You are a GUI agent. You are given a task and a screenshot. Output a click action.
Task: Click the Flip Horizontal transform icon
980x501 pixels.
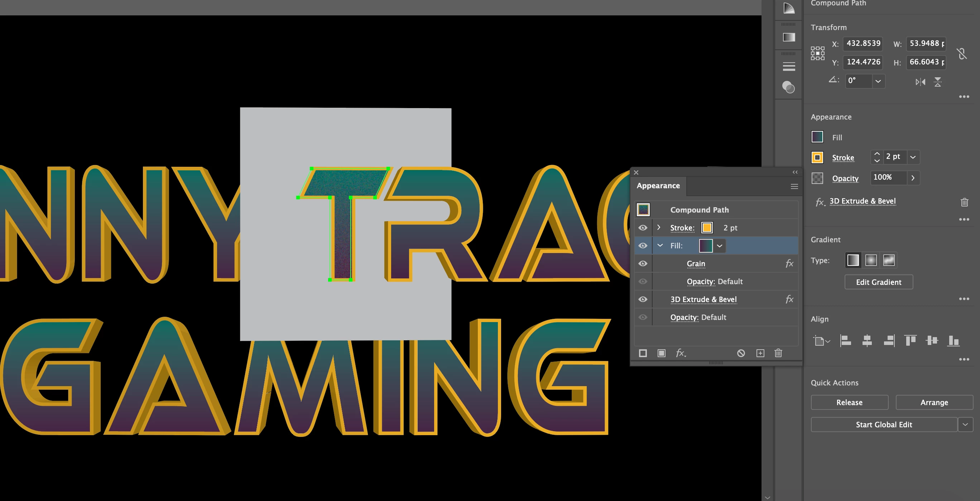point(920,82)
